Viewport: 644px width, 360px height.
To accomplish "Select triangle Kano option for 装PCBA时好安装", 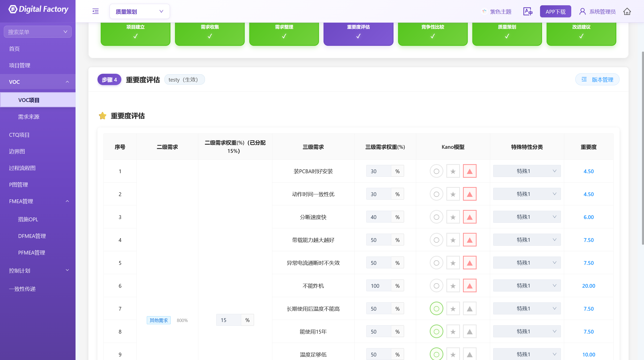I will pos(470,171).
